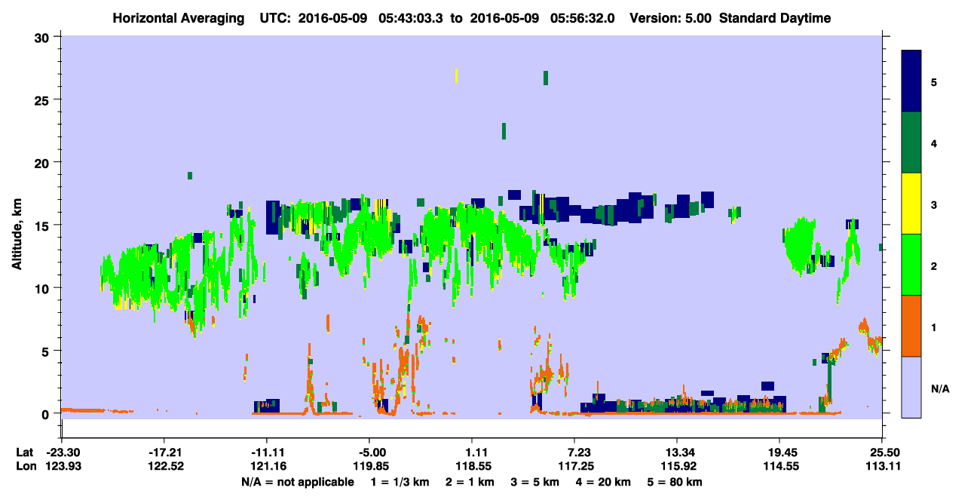This screenshot has height=503, width=980.
Task: Click the orange colorbar segment labeled 1
Action: coord(911,326)
